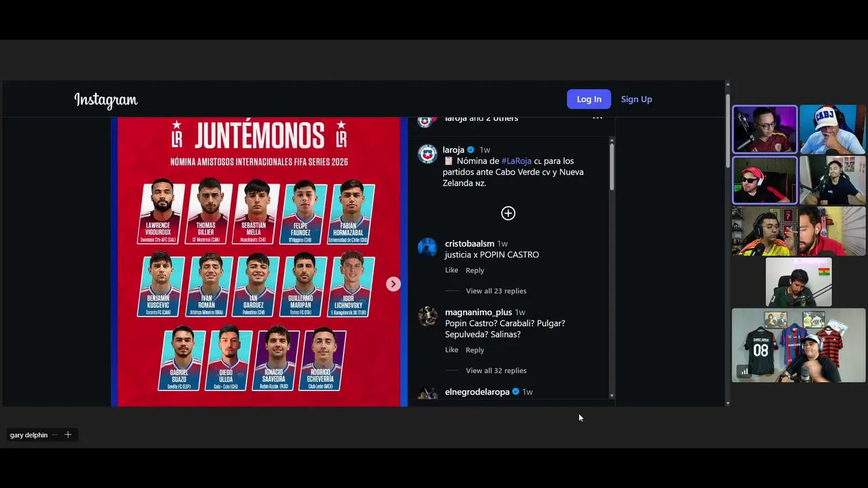Click comments scrollbar down arrow
The height and width of the screenshot is (488, 868).
(x=612, y=396)
